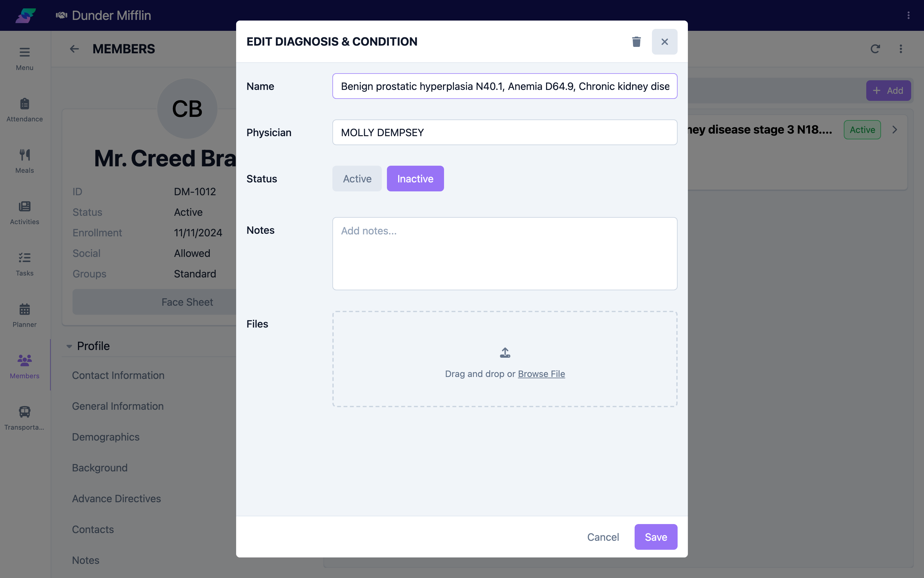Open General Information section

click(x=118, y=406)
